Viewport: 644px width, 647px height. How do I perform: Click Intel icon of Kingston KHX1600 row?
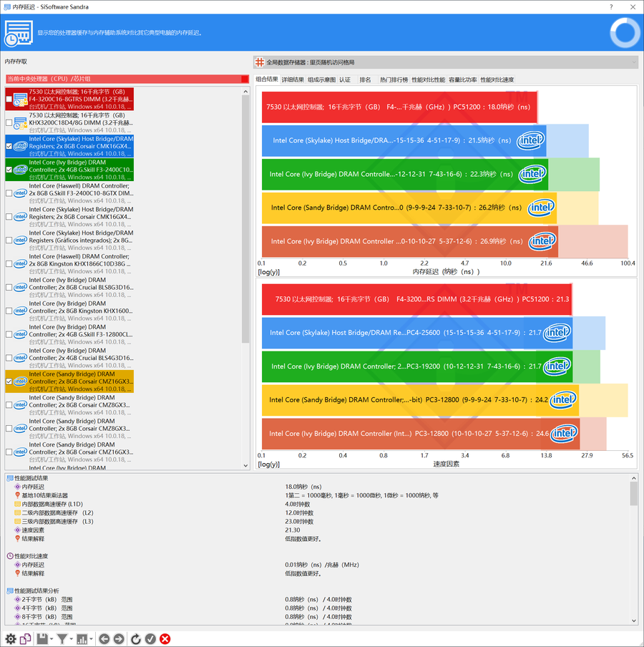[20, 311]
